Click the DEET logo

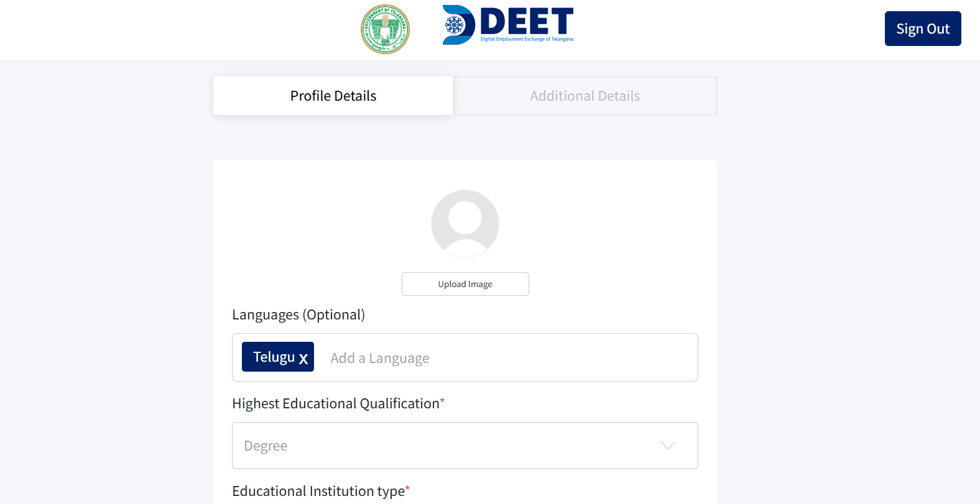507,25
